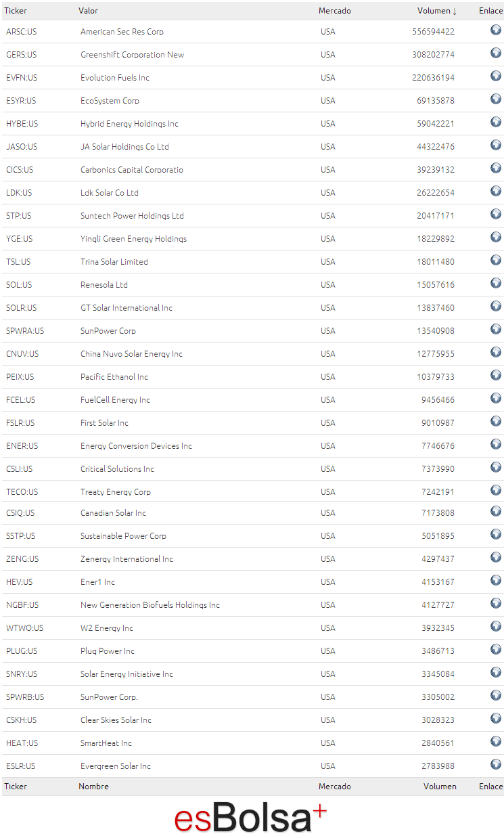Click the globe icon in First Solar Inc row
The height and width of the screenshot is (838, 504).
pyautogui.click(x=496, y=421)
